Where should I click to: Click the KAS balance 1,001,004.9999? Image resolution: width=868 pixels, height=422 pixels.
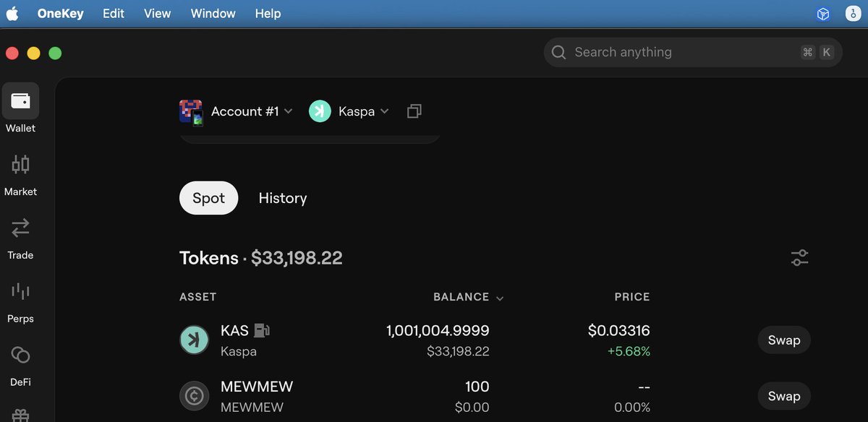[438, 331]
